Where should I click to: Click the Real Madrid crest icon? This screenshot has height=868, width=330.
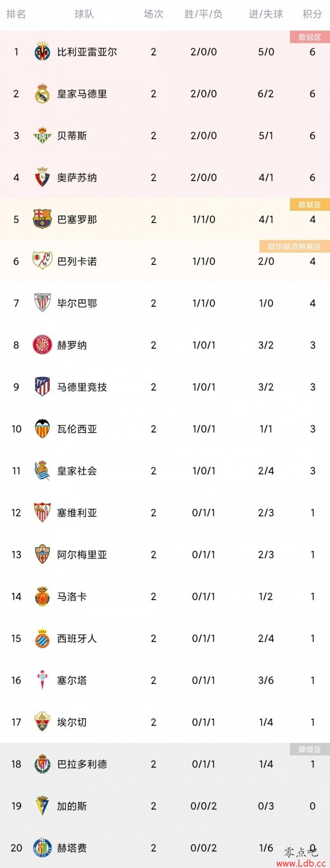(42, 94)
